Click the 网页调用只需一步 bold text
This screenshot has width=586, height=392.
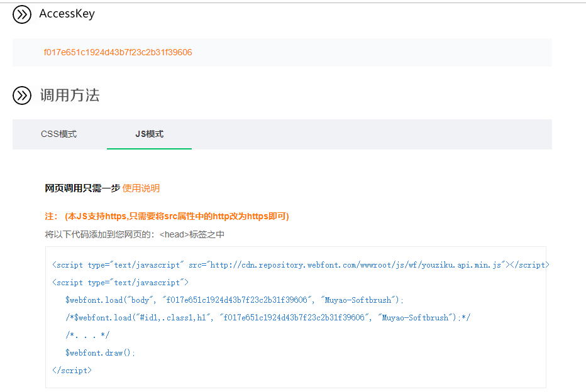point(82,188)
